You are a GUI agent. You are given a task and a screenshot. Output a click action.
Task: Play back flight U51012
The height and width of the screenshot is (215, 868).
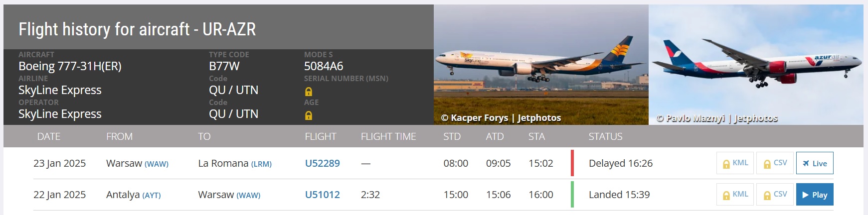814,195
